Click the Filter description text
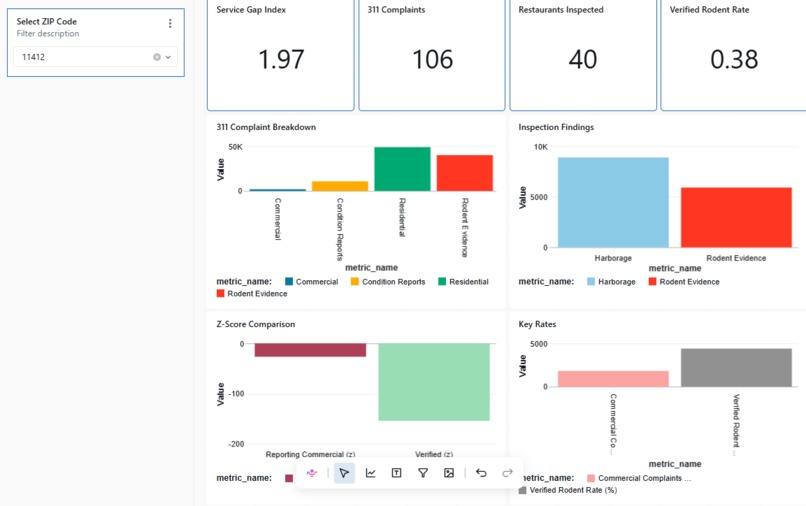This screenshot has width=806, height=506. click(x=48, y=33)
